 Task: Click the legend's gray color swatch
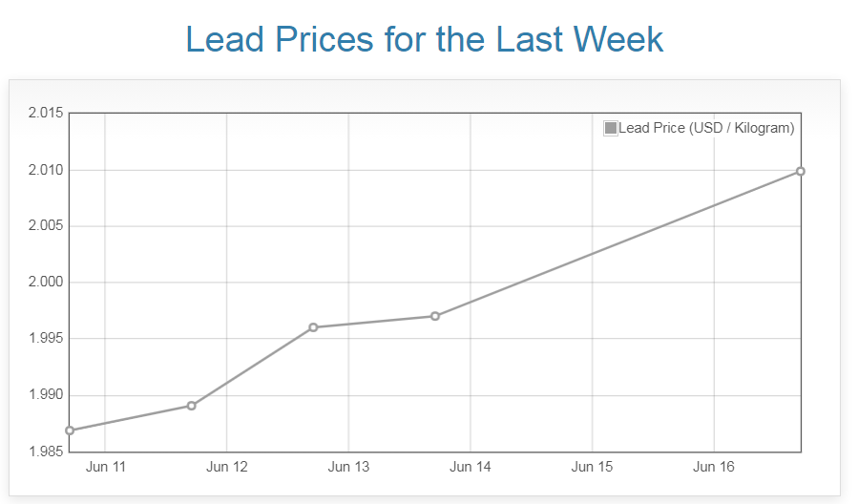coord(611,128)
